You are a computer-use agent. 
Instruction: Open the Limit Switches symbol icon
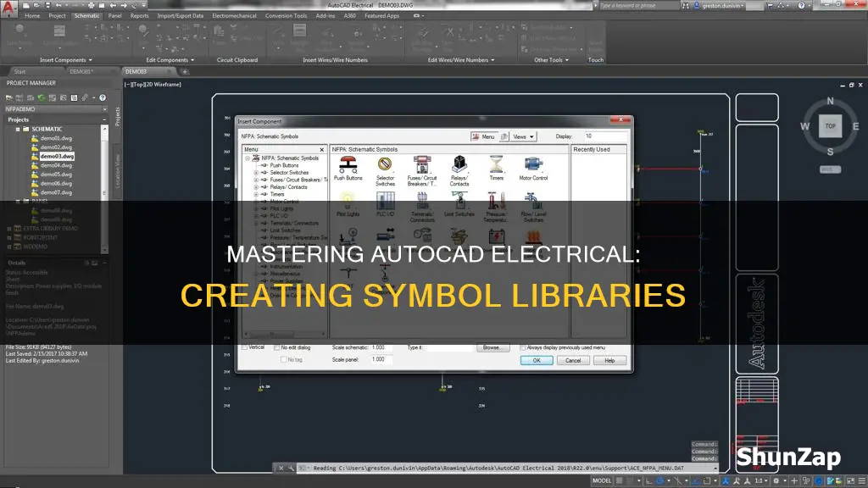click(459, 201)
